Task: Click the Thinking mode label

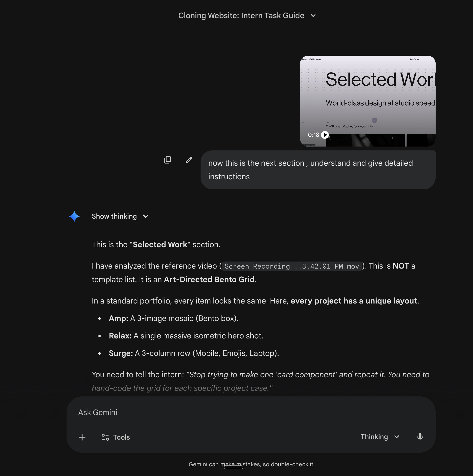Action: (x=374, y=437)
